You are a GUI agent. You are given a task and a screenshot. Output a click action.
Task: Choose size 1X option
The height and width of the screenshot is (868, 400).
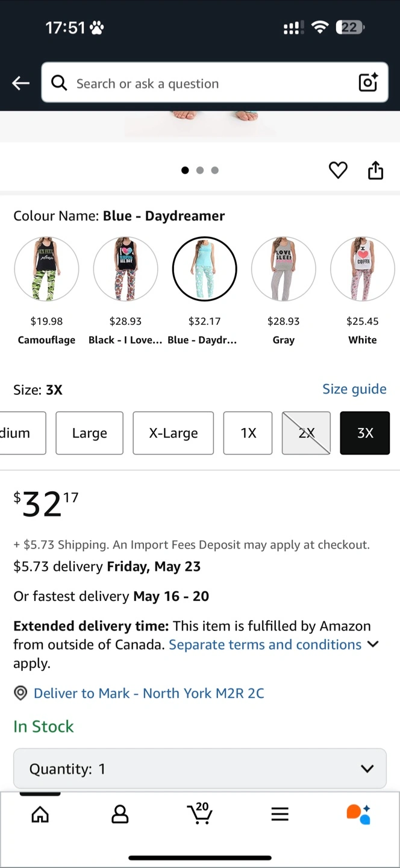(248, 433)
